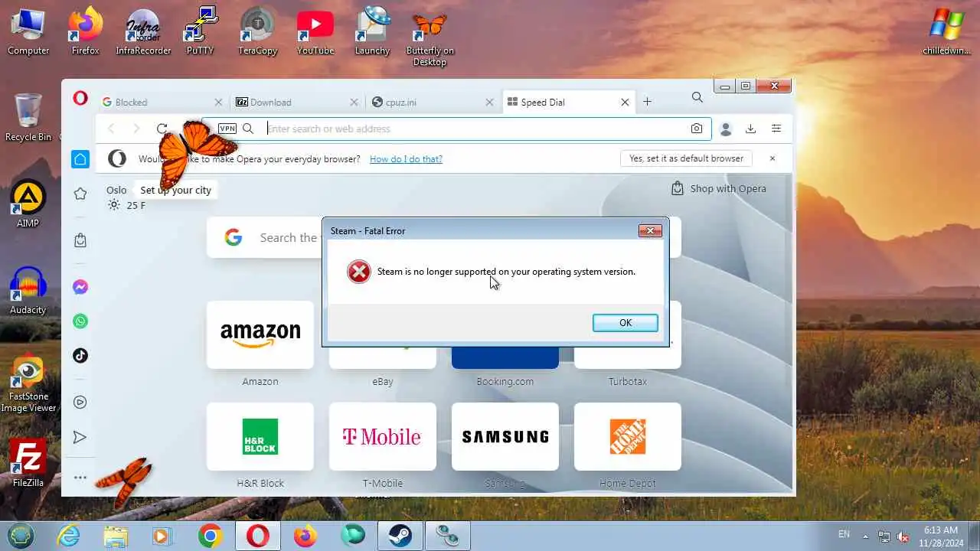Image resolution: width=980 pixels, height=551 pixels.
Task: Click the muted volume tray icon
Action: [x=903, y=536]
